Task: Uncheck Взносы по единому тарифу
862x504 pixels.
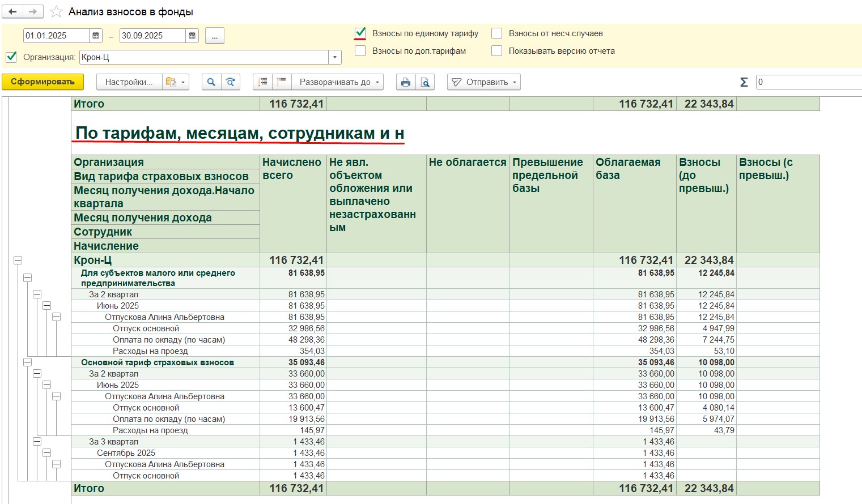Action: [x=360, y=33]
